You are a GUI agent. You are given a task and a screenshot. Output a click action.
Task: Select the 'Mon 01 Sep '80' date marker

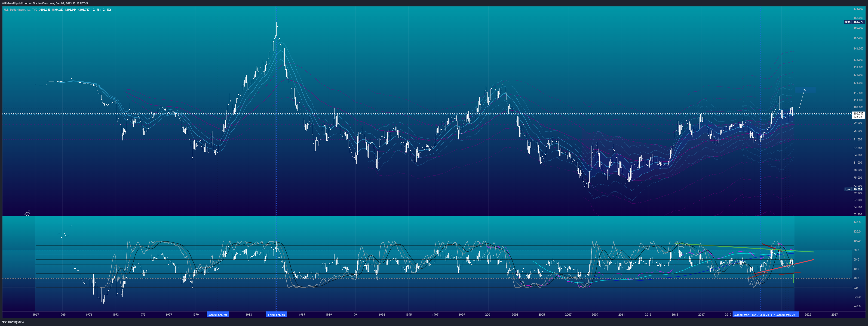click(x=218, y=314)
